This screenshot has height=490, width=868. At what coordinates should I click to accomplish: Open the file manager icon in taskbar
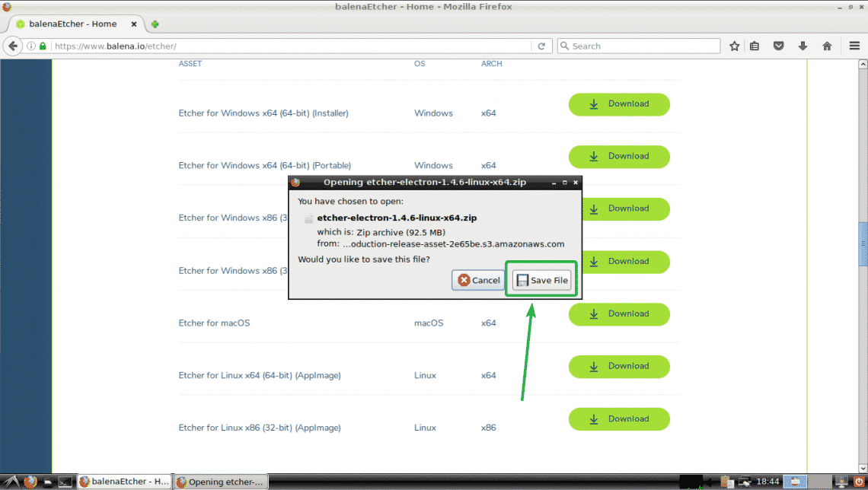click(x=48, y=482)
